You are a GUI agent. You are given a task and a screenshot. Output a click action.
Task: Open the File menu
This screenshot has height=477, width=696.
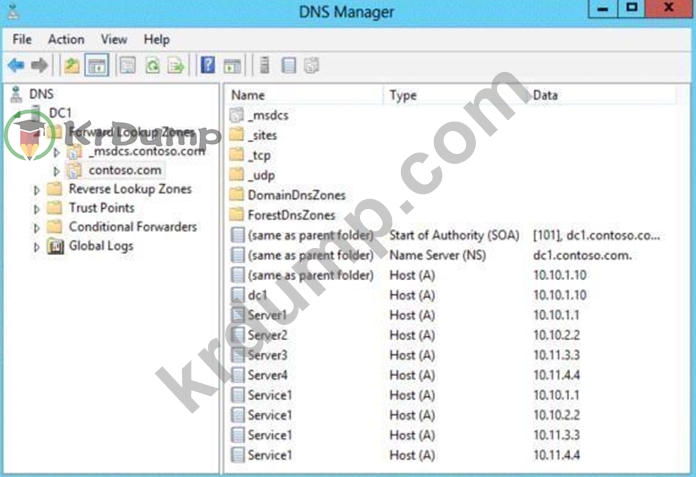pos(22,39)
